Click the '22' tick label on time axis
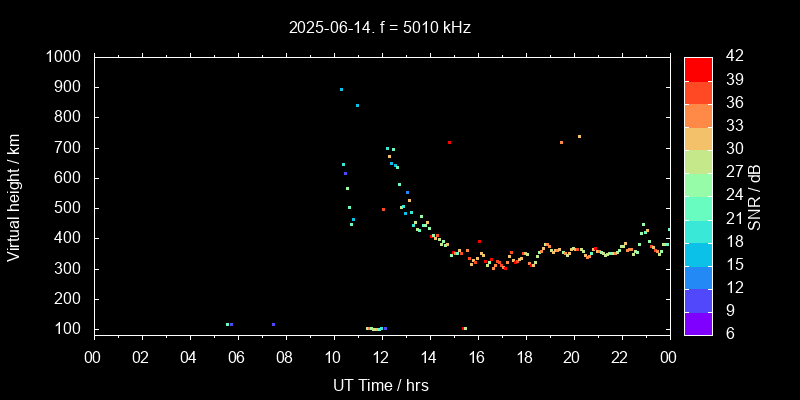 620,357
